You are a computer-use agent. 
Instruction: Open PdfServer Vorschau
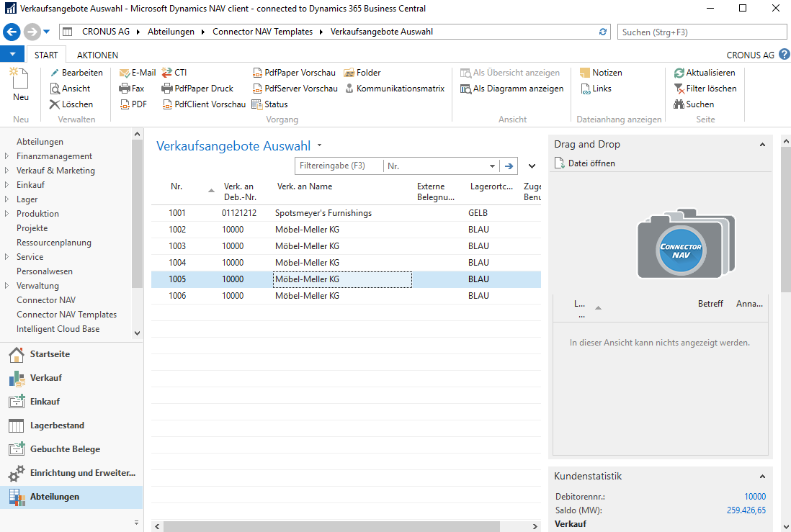(x=295, y=89)
